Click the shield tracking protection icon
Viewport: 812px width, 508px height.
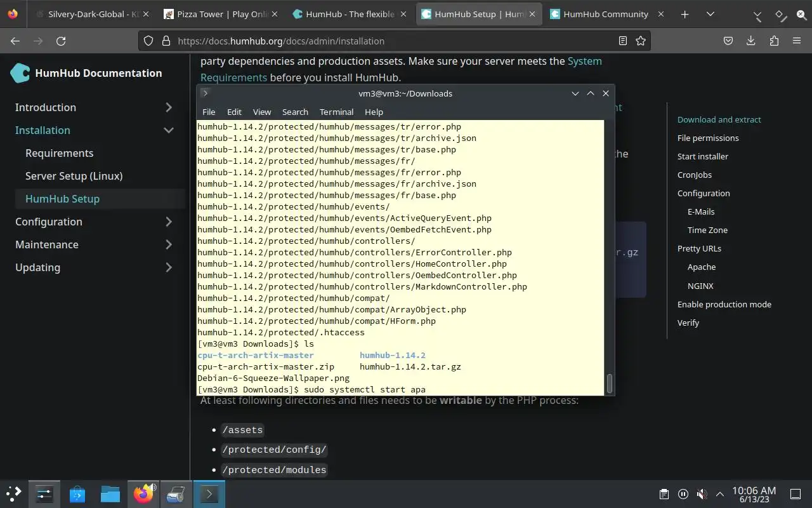point(148,41)
